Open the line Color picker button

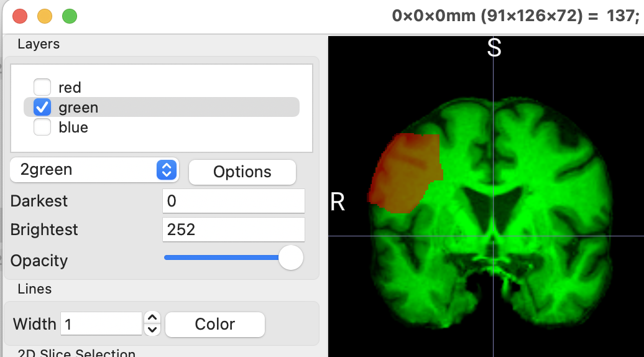pyautogui.click(x=214, y=324)
